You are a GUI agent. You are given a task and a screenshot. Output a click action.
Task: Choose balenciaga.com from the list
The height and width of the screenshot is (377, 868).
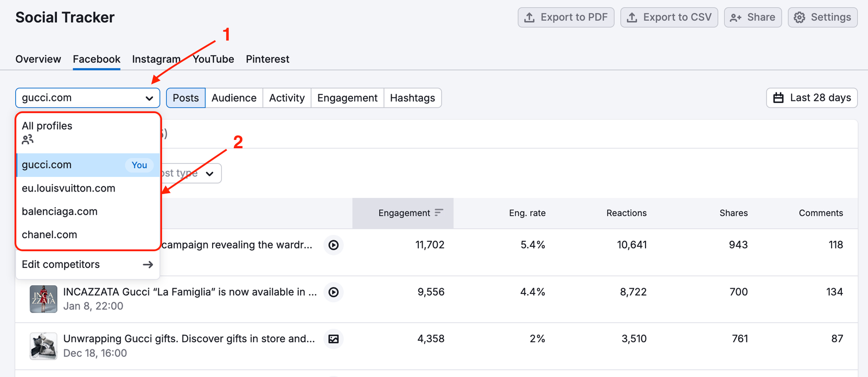[88, 212]
